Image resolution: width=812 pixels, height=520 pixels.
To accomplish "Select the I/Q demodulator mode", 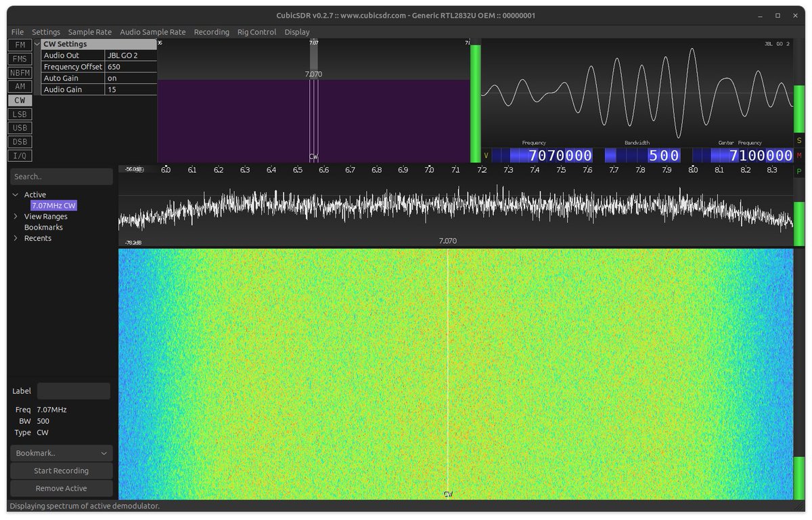I will [20, 156].
